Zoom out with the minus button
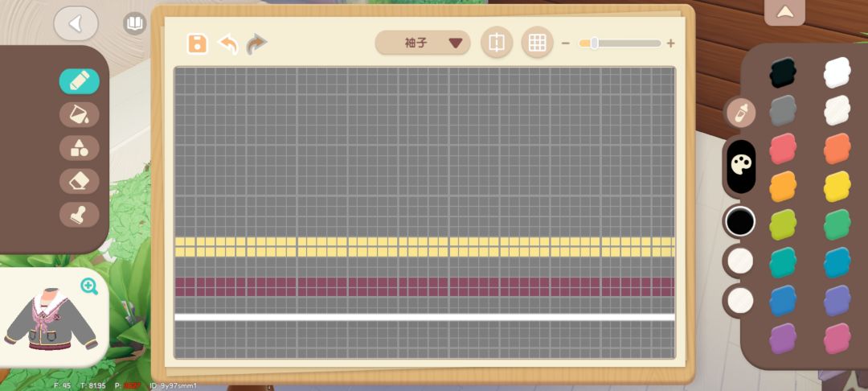 [x=565, y=43]
